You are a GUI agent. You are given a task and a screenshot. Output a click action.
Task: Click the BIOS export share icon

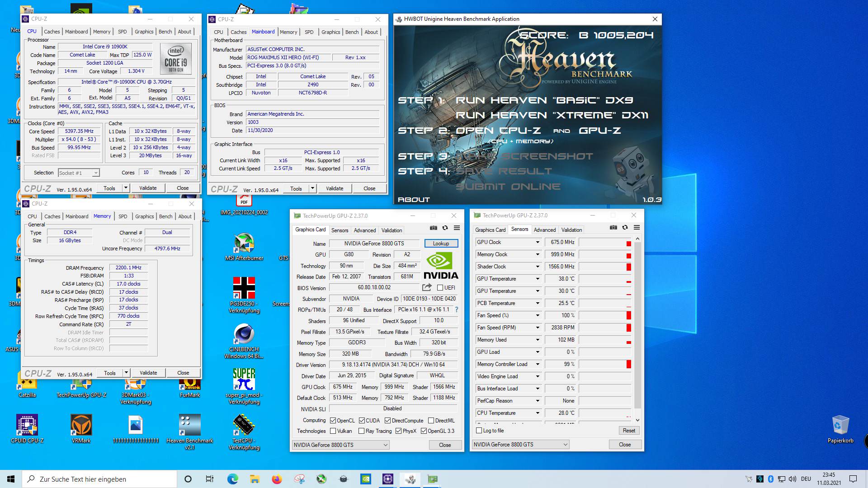[x=427, y=287]
